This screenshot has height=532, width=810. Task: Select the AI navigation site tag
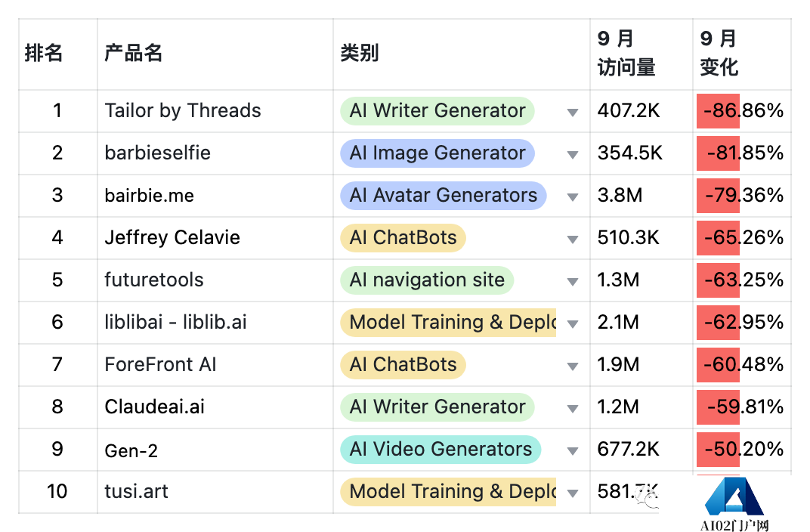tap(426, 280)
